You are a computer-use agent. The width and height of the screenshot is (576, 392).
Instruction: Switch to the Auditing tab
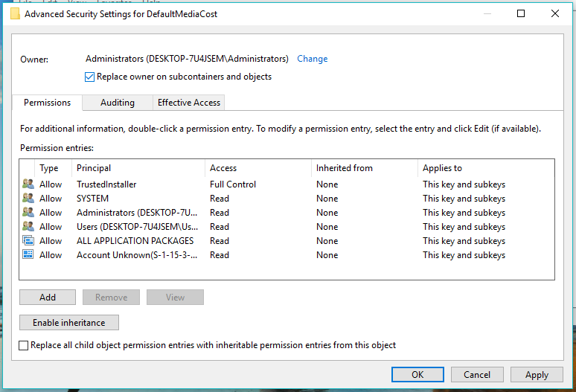pyautogui.click(x=118, y=103)
